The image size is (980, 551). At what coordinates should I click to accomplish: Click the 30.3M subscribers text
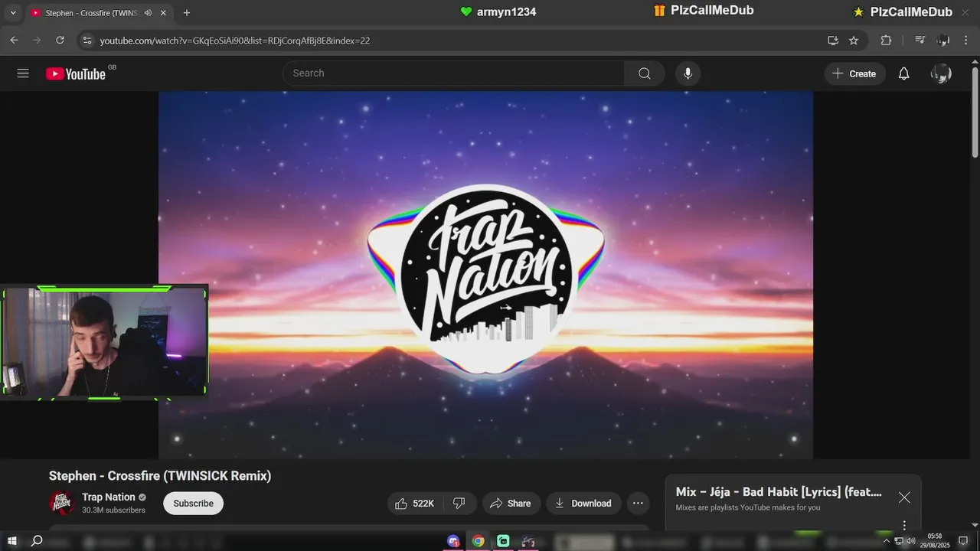click(x=113, y=510)
